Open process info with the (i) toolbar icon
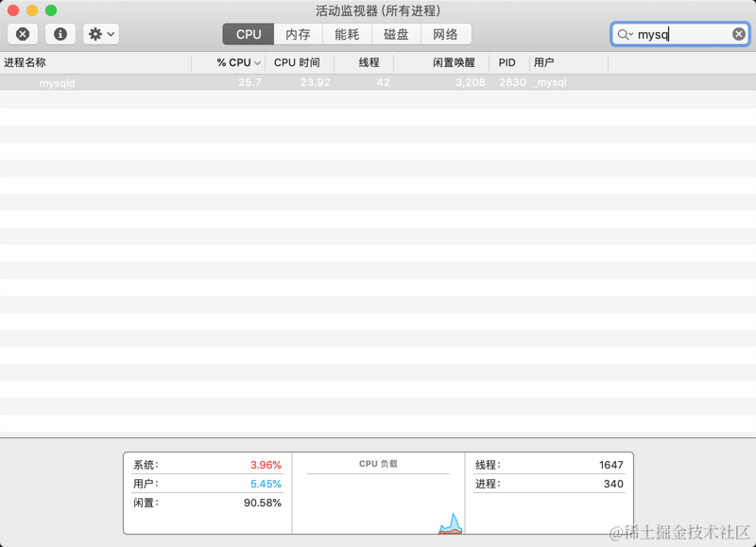 coord(59,34)
